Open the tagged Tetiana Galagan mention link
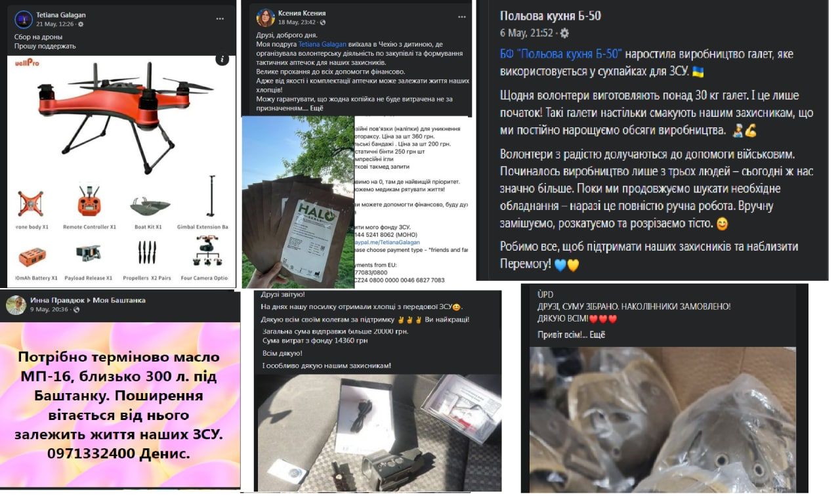This screenshot has height=504, width=840. tap(324, 44)
